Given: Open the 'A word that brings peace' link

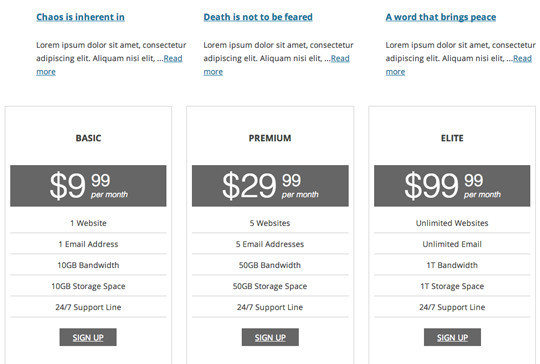Looking at the screenshot, I should pos(441,17).
